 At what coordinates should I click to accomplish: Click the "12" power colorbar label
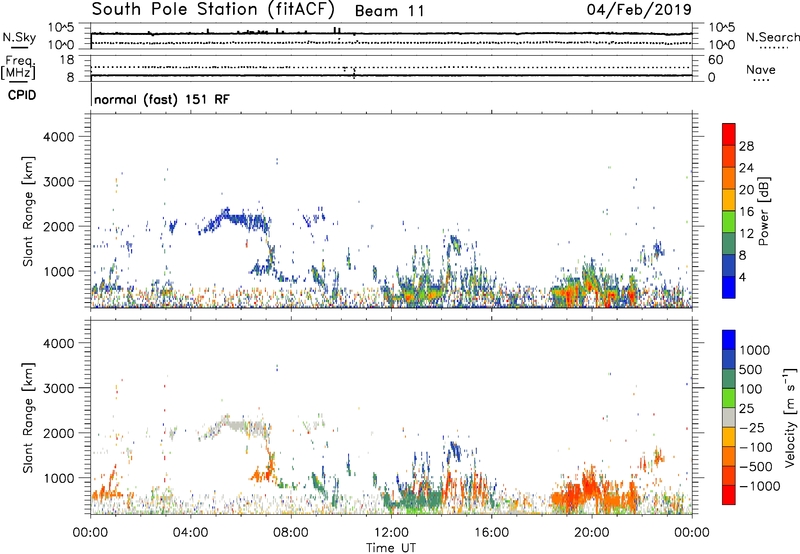coord(746,234)
